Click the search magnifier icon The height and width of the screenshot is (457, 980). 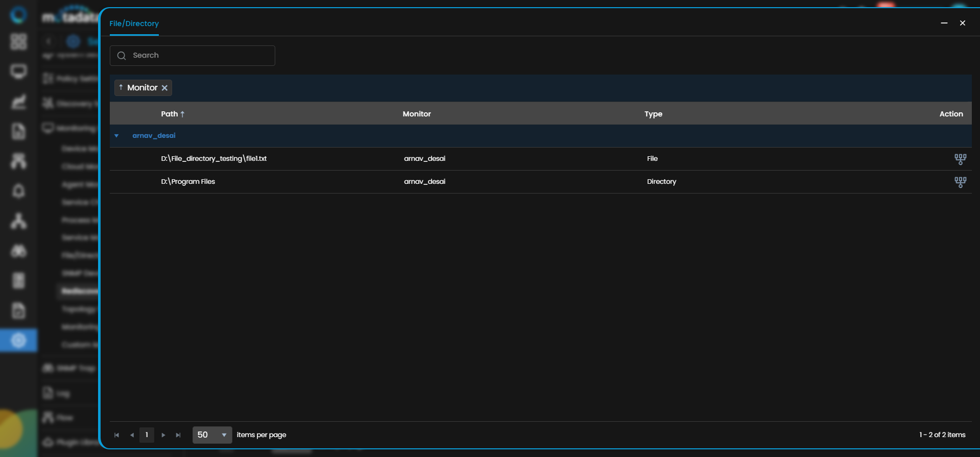point(122,56)
